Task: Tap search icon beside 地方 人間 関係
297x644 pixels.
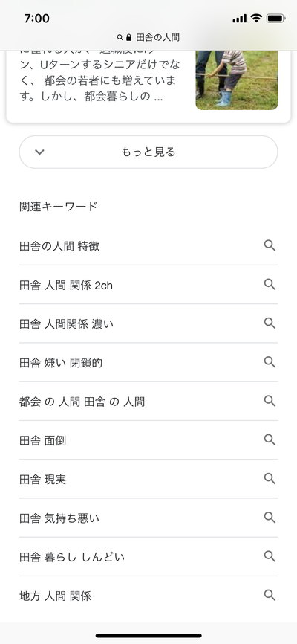Action: point(270,595)
